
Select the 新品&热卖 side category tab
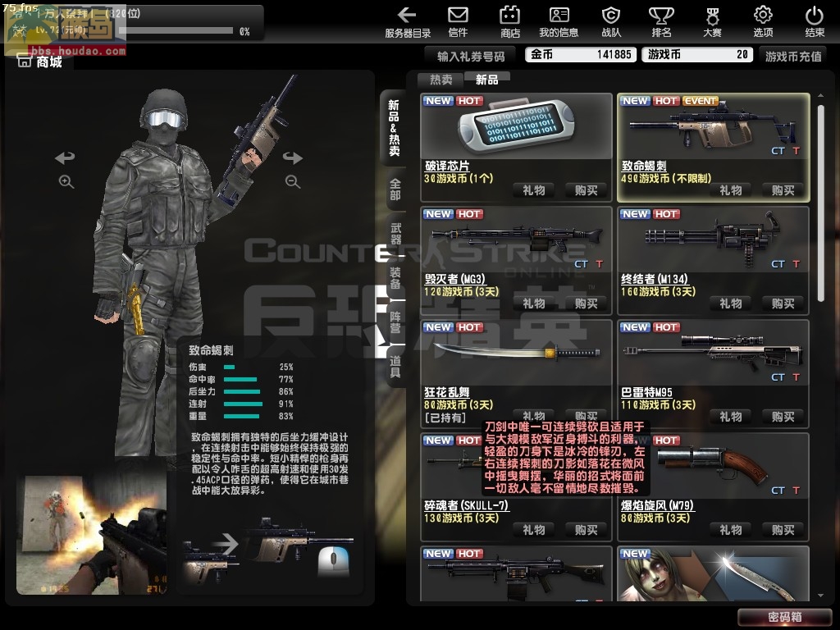click(394, 127)
